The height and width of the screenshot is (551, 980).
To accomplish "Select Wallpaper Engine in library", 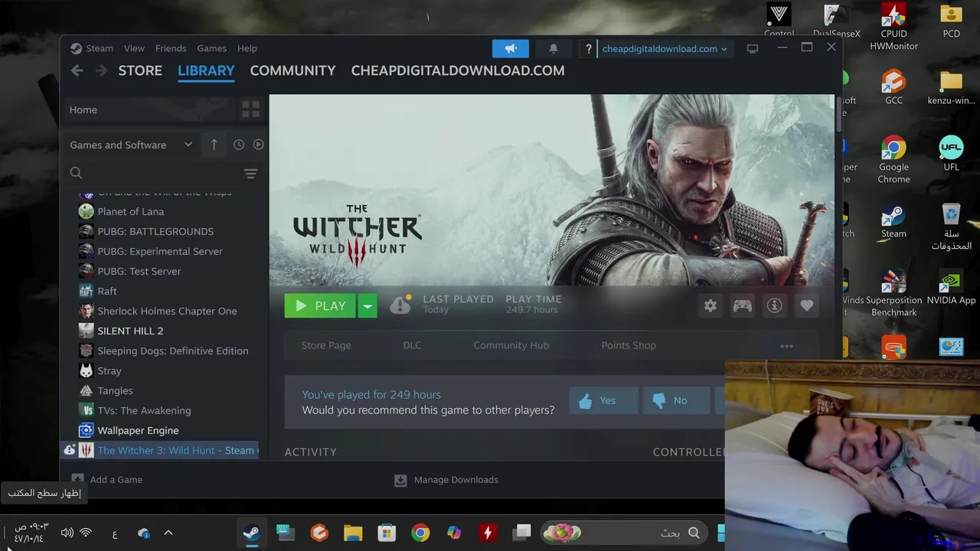I will click(x=138, y=430).
